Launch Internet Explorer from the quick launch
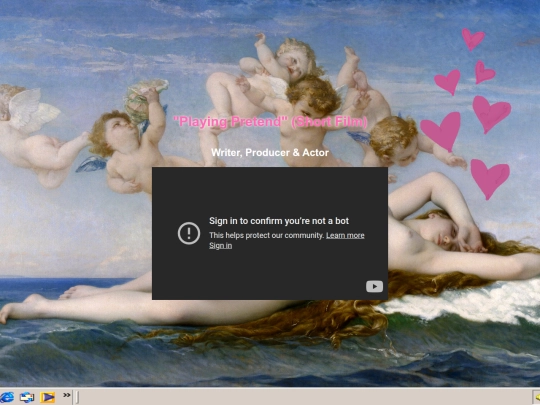The height and width of the screenshot is (405, 540). tap(7, 397)
